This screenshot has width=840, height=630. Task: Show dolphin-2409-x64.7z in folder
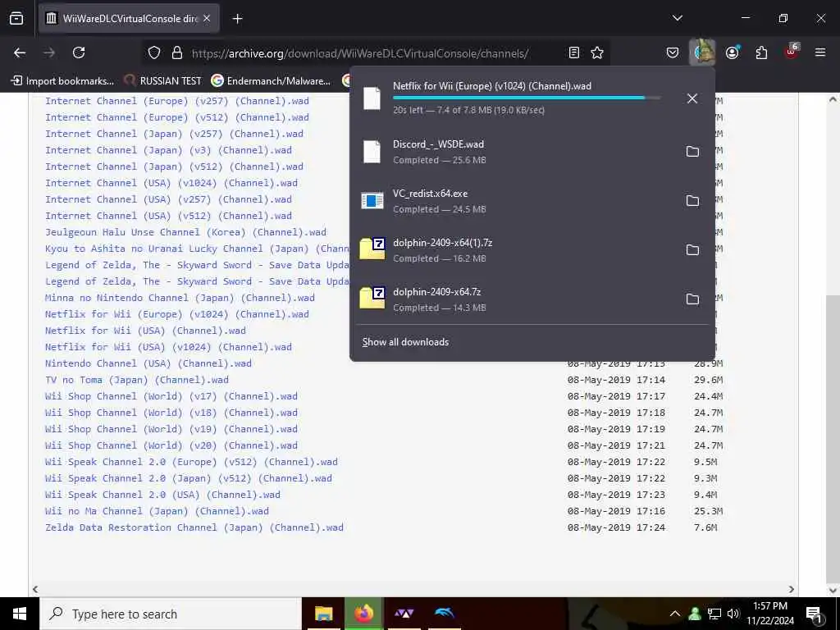[x=692, y=299]
